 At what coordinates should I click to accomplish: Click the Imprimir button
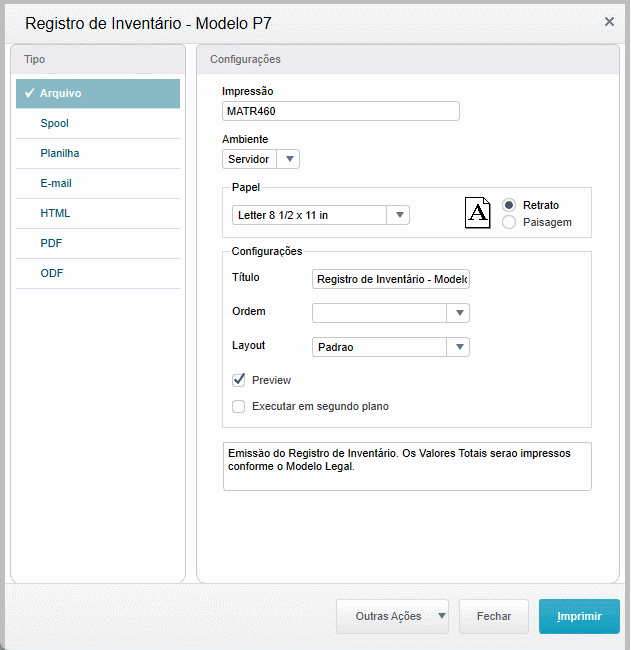point(579,616)
